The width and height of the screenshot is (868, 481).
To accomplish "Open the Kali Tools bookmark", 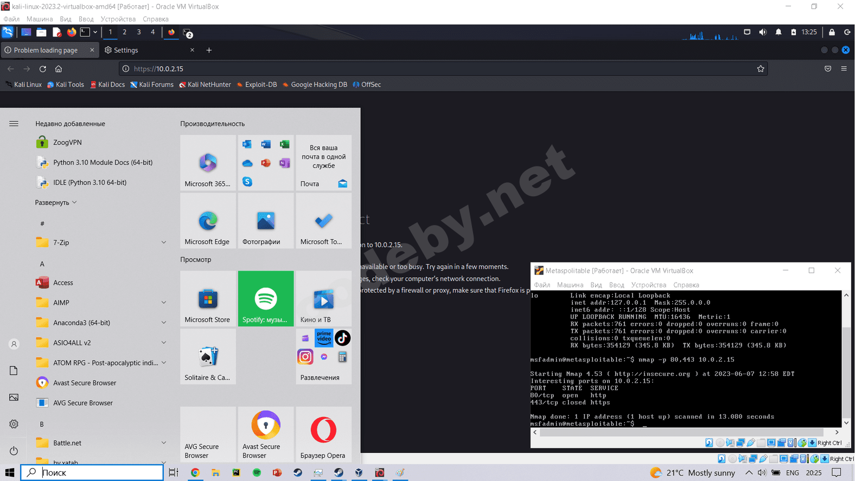I will [66, 85].
